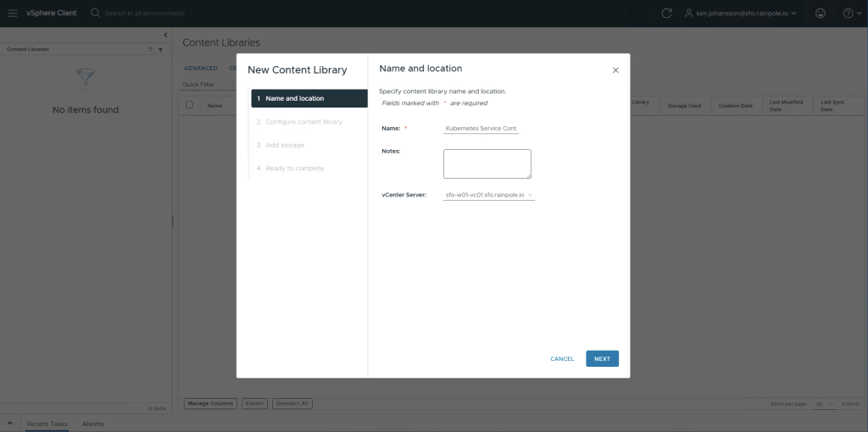Collapse the left sidebar with arrow

point(165,35)
